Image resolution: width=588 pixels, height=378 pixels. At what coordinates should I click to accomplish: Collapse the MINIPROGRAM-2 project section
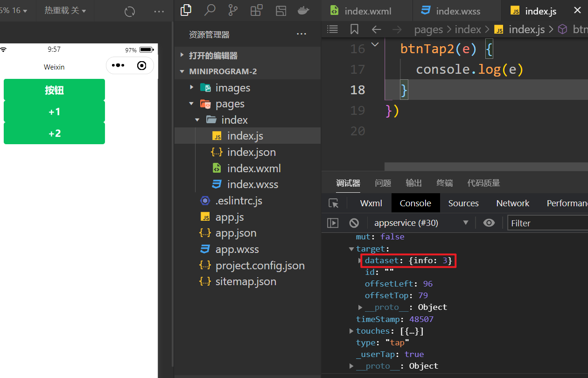247,71
